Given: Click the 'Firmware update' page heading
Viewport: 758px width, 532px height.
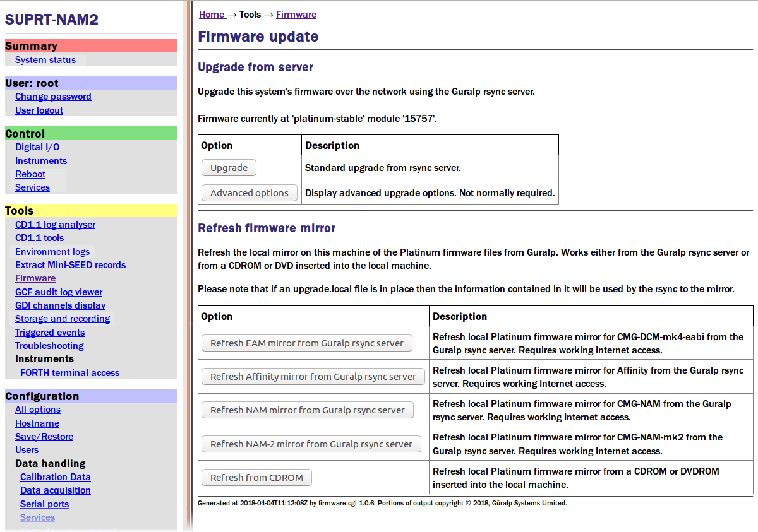Looking at the screenshot, I should click(x=258, y=37).
